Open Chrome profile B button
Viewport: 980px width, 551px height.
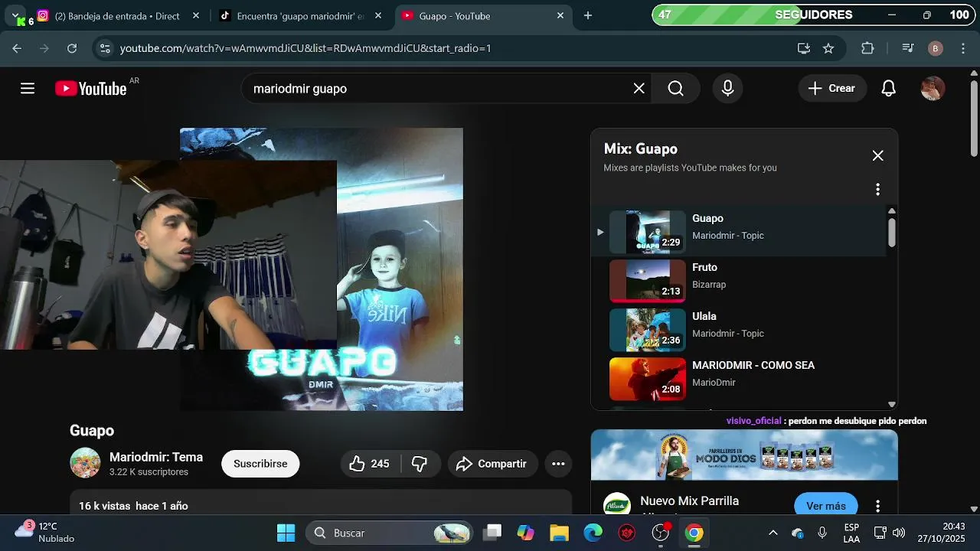tap(935, 48)
